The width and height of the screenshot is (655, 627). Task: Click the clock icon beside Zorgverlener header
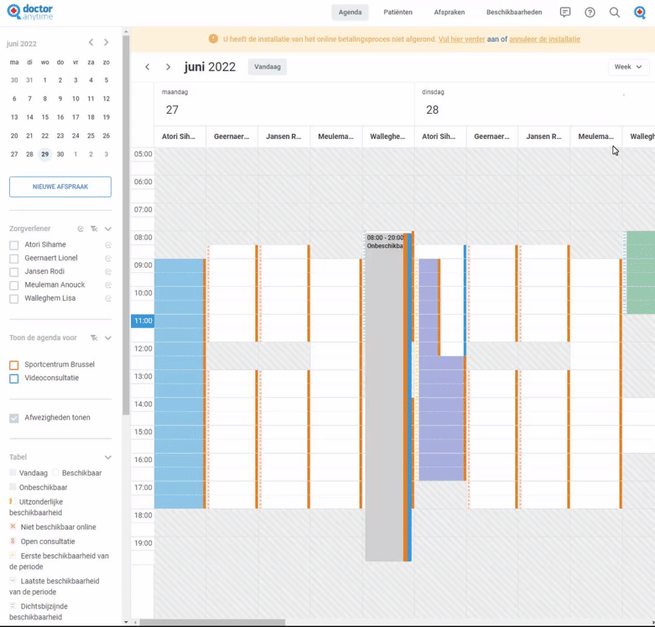coord(81,229)
